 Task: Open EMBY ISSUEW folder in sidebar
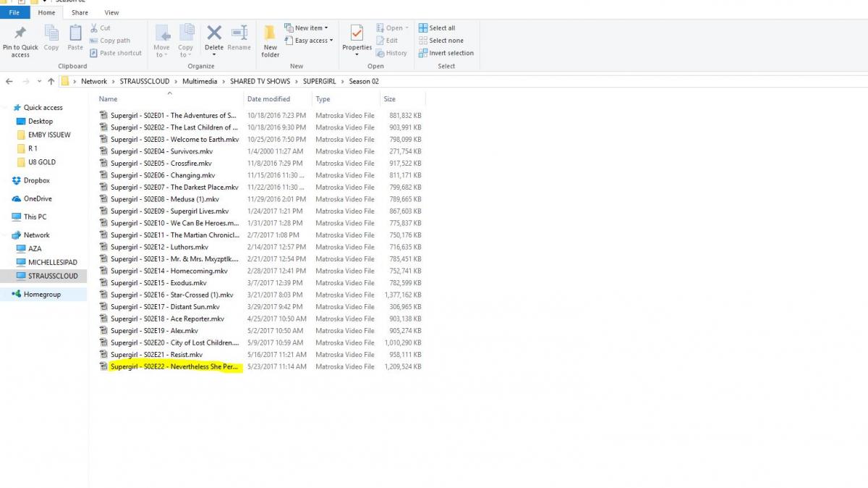pyautogui.click(x=49, y=135)
